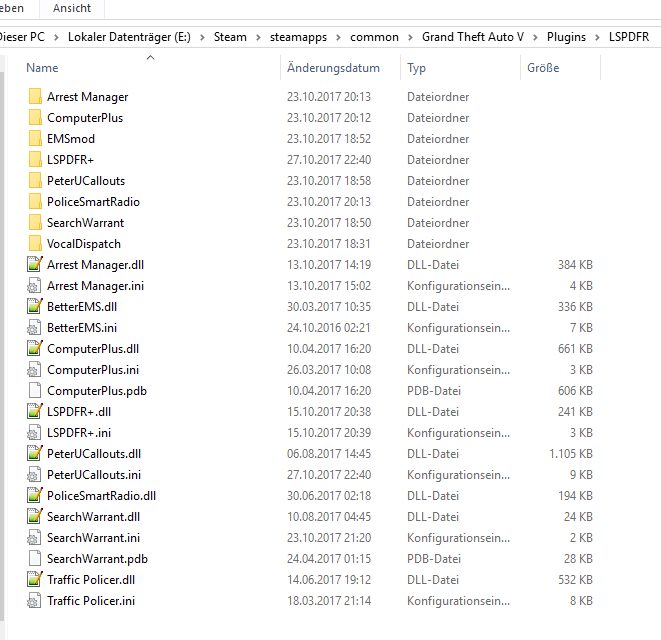Select the 'PoliceSmartRadio.dll' file name

(x=102, y=495)
